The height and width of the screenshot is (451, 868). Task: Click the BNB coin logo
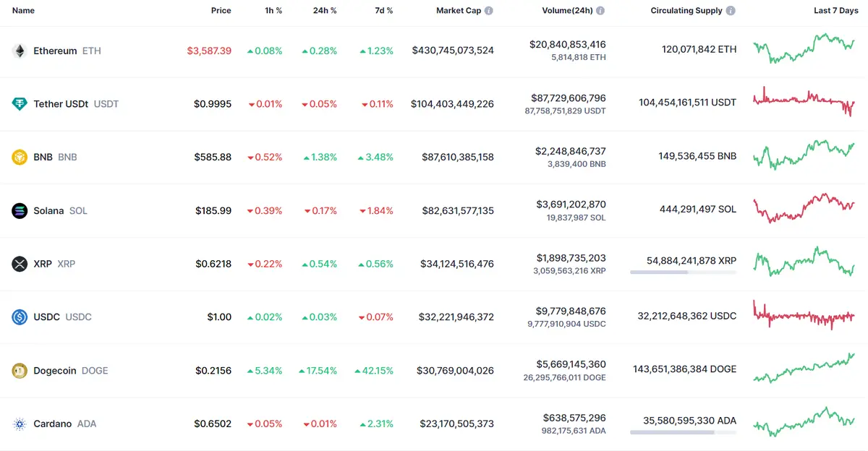point(20,157)
